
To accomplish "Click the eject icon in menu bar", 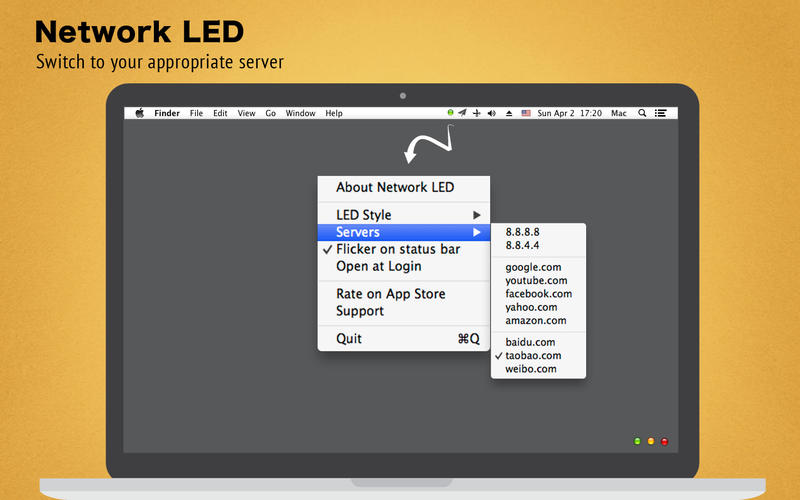I will tap(509, 113).
